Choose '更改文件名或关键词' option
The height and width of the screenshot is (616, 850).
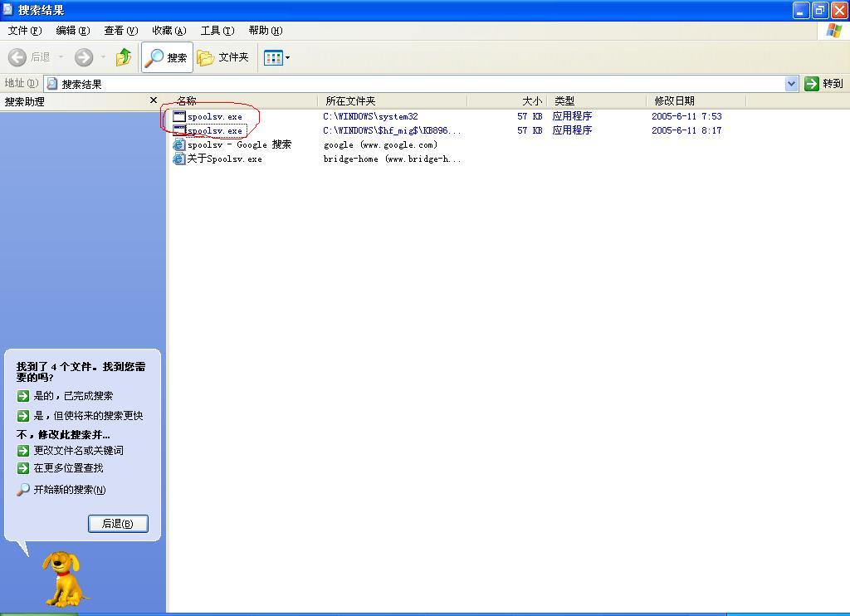point(79,451)
